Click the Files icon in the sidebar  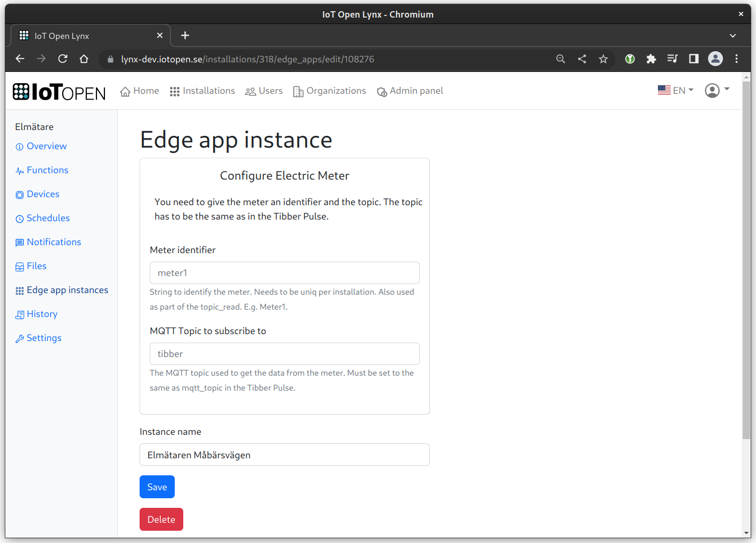tap(19, 266)
